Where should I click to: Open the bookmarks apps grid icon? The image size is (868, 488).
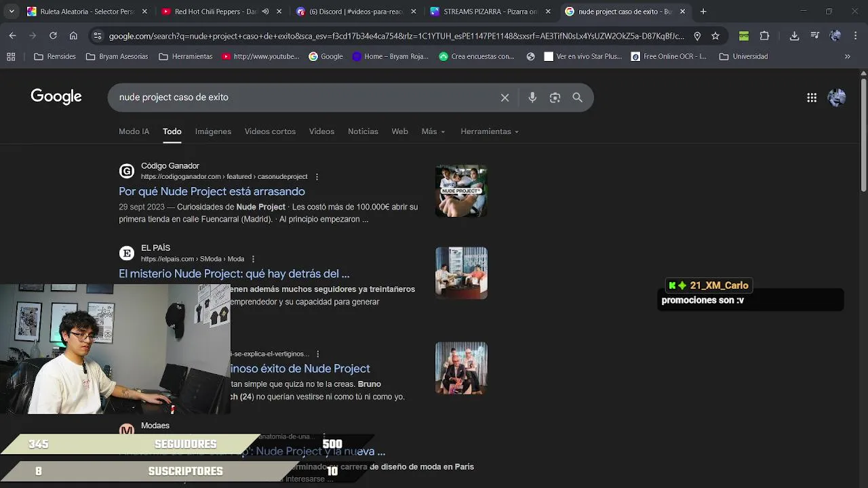11,56
